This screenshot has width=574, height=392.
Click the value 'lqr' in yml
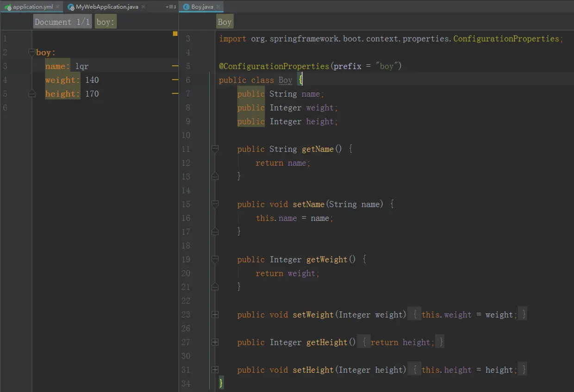coord(82,66)
